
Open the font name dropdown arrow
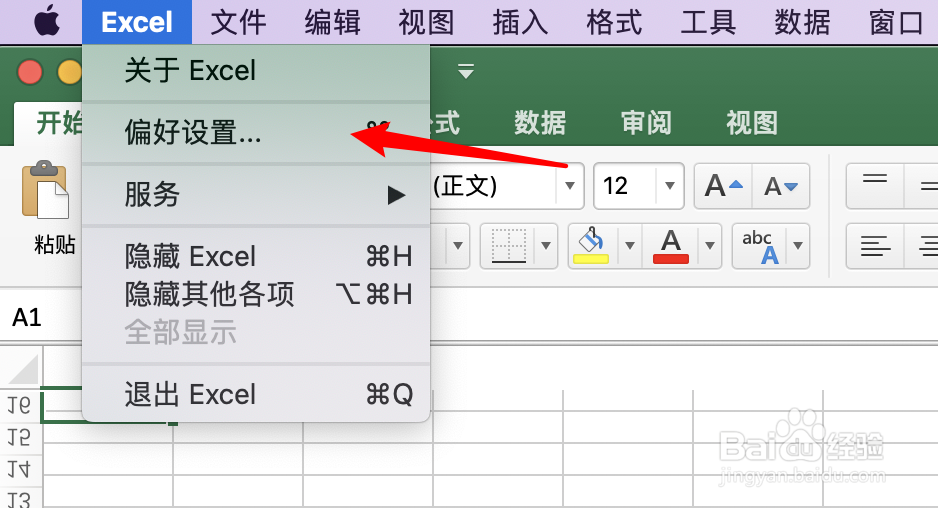pos(570,186)
